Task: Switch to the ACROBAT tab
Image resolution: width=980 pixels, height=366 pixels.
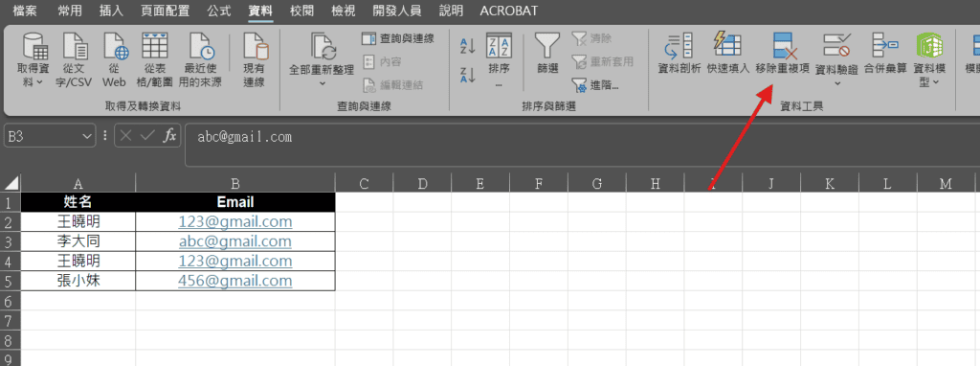Action: coord(508,11)
